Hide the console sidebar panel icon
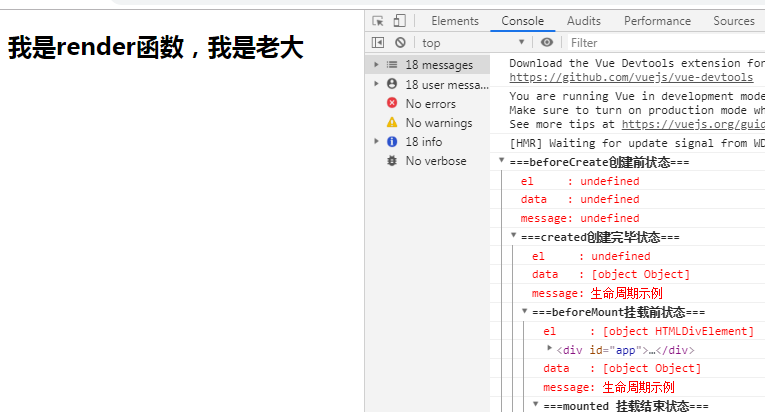 pyautogui.click(x=378, y=42)
